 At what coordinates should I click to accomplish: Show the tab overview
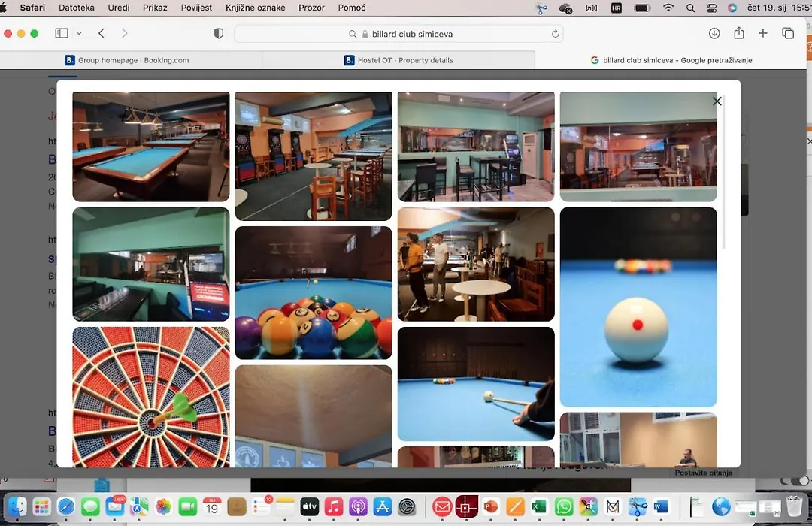[788, 33]
